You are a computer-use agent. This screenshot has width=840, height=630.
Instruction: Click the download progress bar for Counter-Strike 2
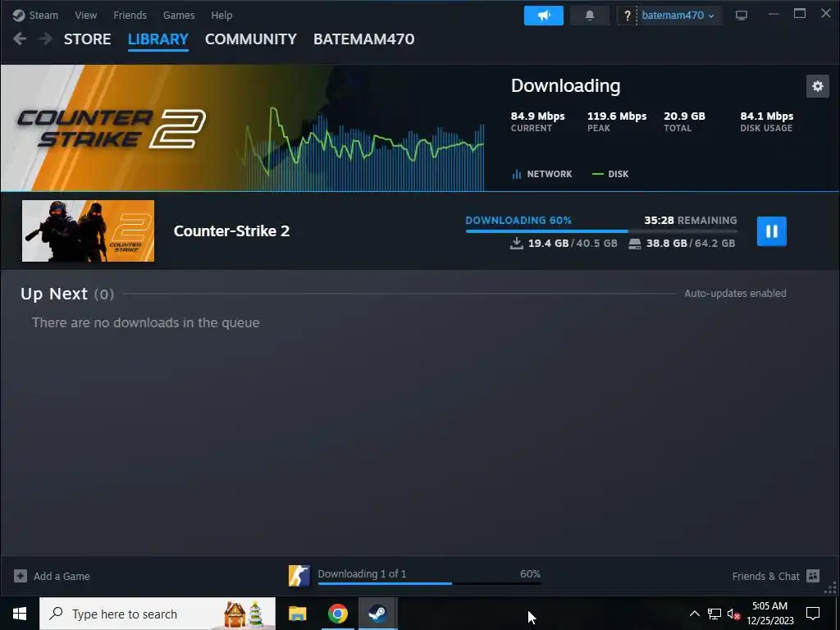tap(601, 231)
